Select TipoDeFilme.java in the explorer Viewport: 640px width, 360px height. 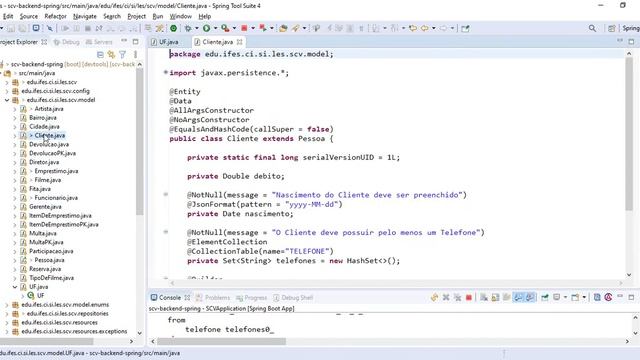[51, 278]
